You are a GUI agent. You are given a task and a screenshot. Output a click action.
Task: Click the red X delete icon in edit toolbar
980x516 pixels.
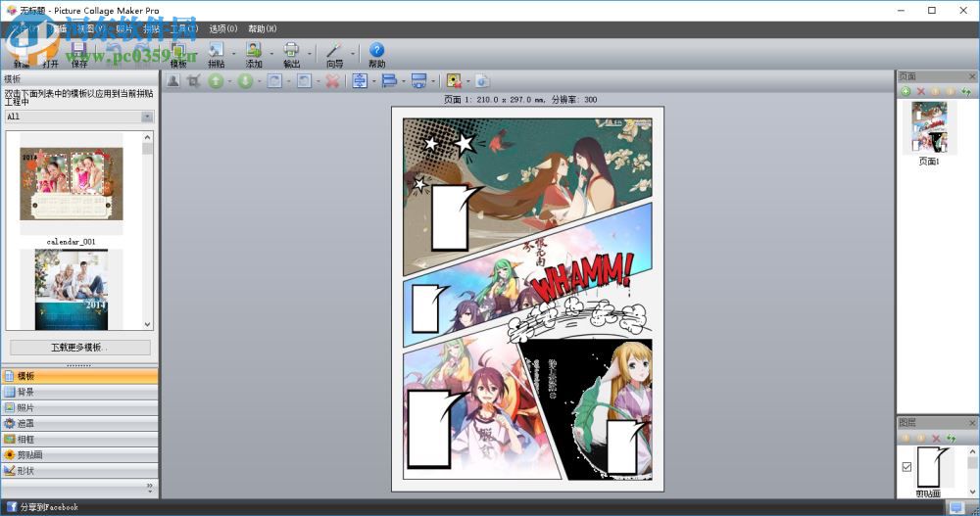332,80
